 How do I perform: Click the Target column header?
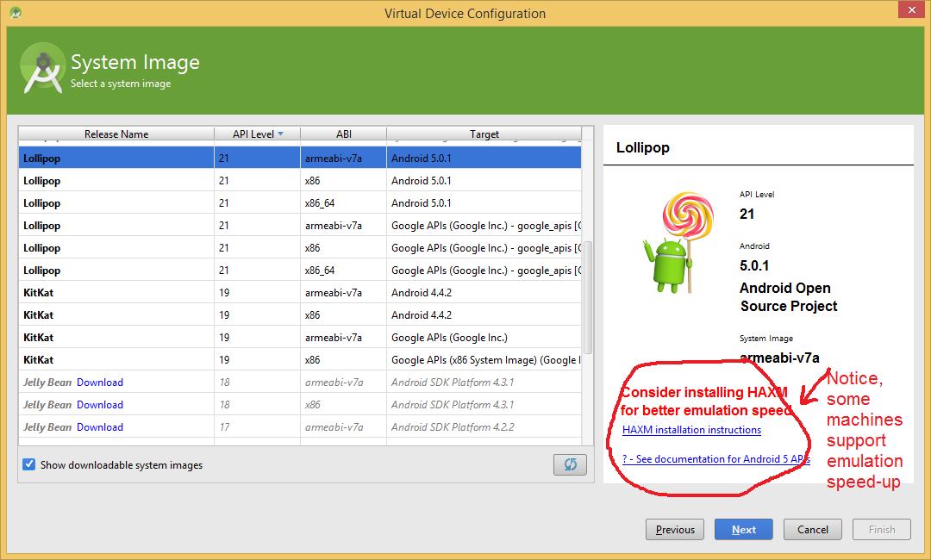coord(484,134)
